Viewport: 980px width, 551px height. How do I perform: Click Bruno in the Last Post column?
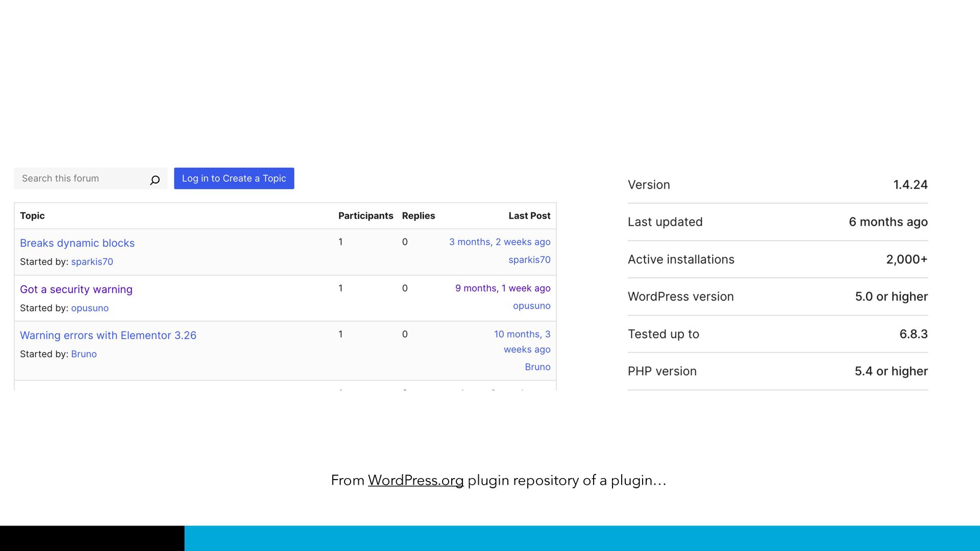click(537, 367)
